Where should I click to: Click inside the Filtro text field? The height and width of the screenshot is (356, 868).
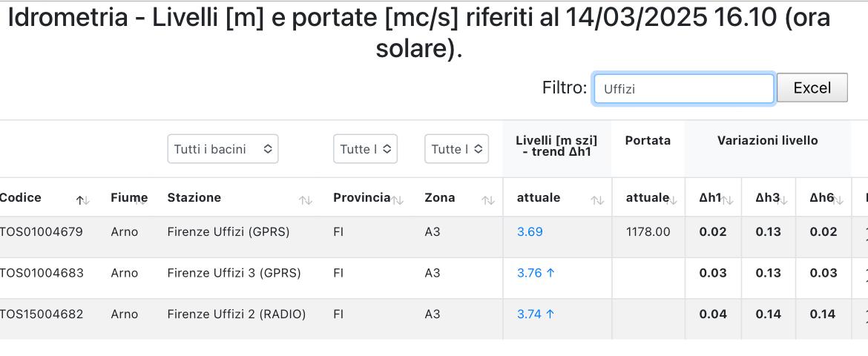684,88
